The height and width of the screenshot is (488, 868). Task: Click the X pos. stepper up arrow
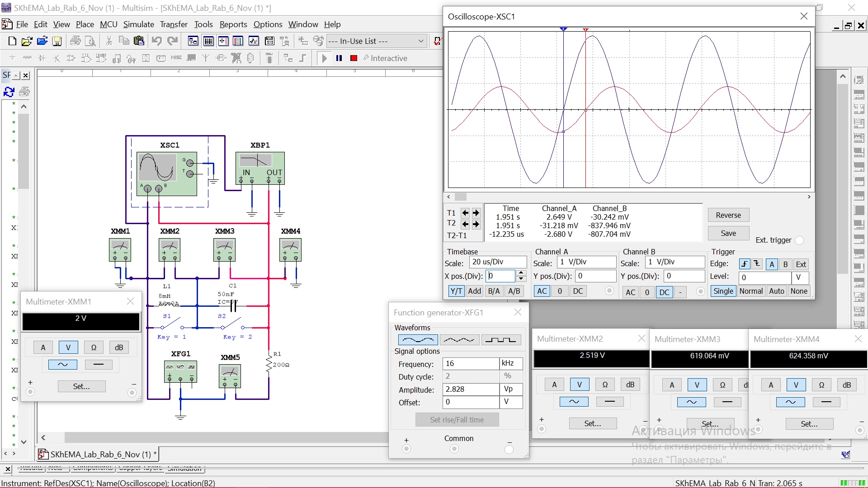[521, 273]
